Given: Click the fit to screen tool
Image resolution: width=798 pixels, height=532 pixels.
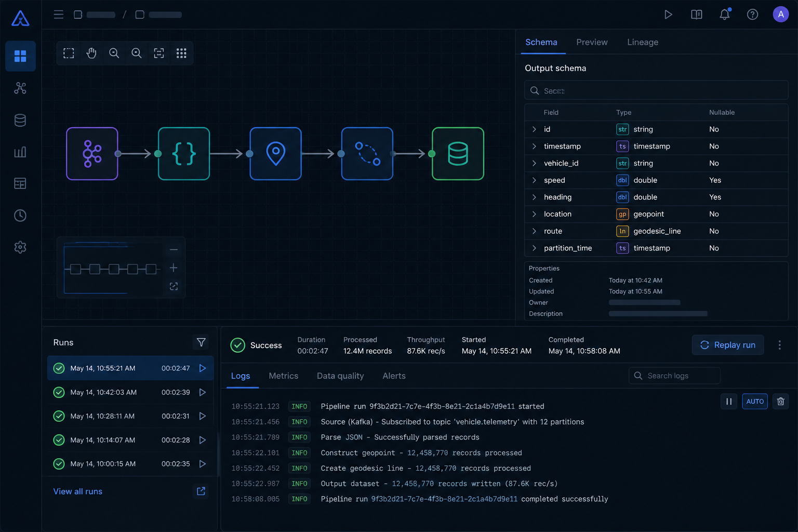Looking at the screenshot, I should (159, 53).
